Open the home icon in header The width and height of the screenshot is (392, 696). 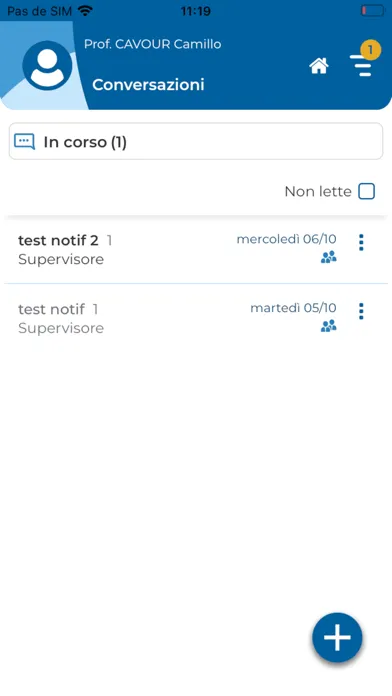[319, 66]
